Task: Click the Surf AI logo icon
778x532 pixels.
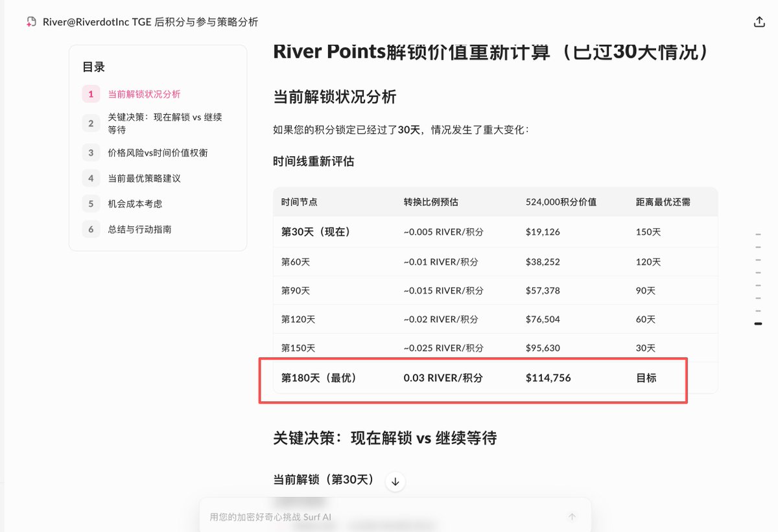Action: point(31,22)
